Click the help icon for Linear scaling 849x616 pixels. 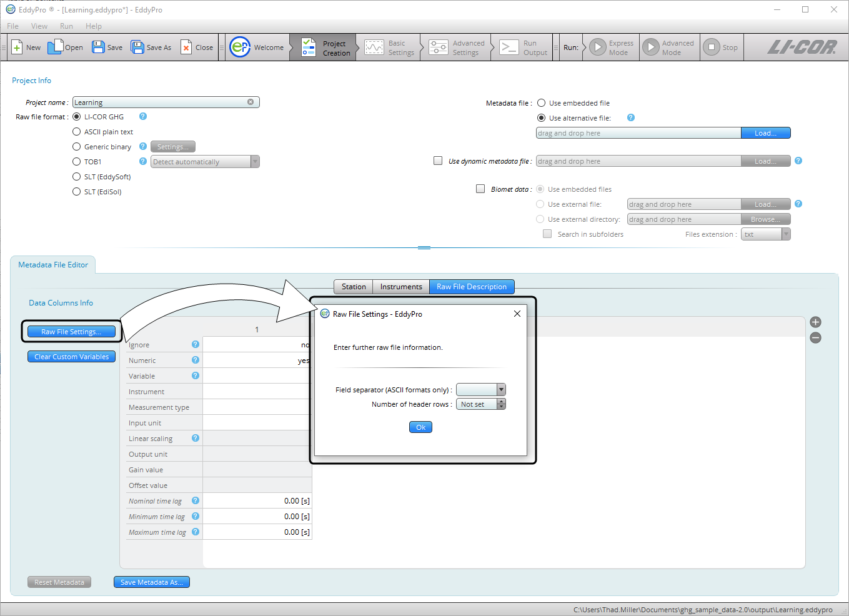[x=196, y=438]
